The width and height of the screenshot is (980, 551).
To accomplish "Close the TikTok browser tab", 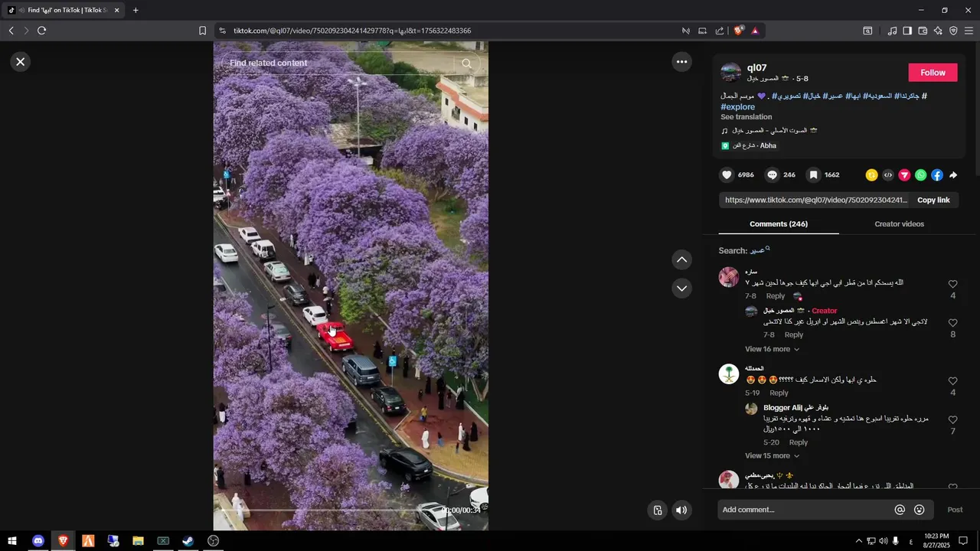I will click(x=116, y=10).
